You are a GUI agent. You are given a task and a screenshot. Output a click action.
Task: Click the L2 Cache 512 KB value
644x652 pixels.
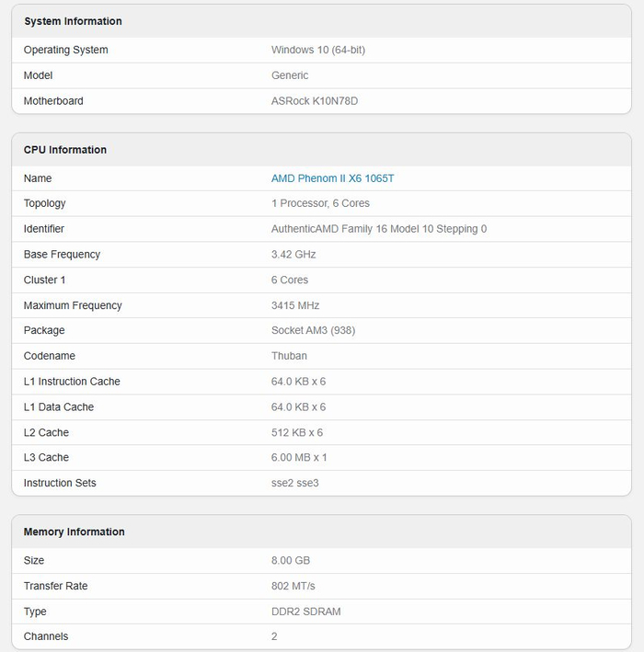click(297, 432)
